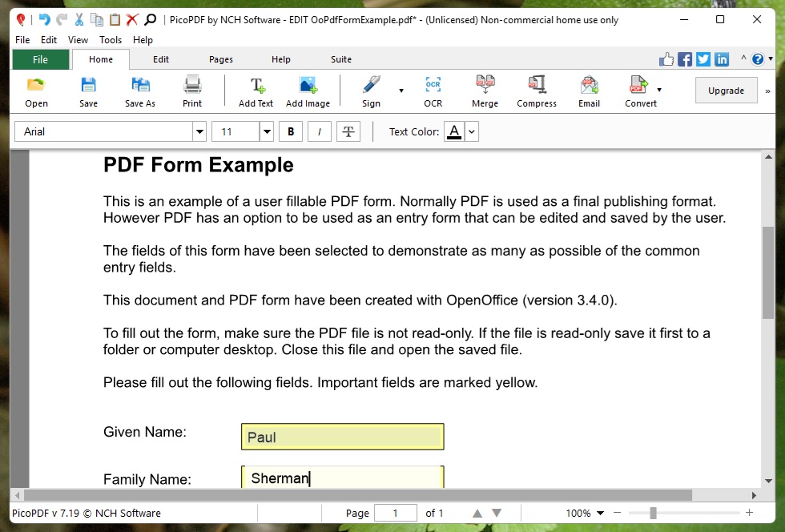Click the Compress PDF icon
The width and height of the screenshot is (785, 532).
536,91
